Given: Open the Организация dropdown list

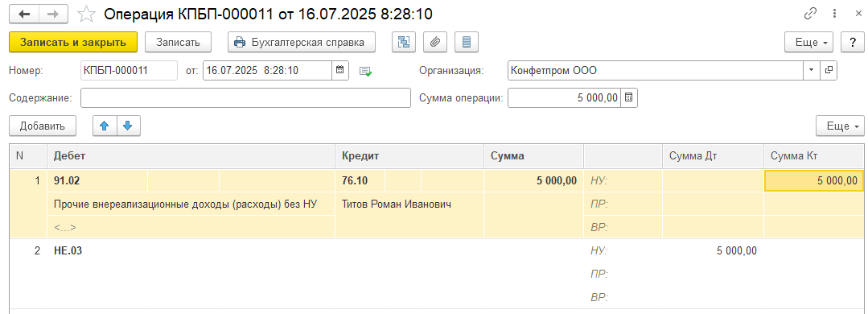Looking at the screenshot, I should (x=812, y=70).
